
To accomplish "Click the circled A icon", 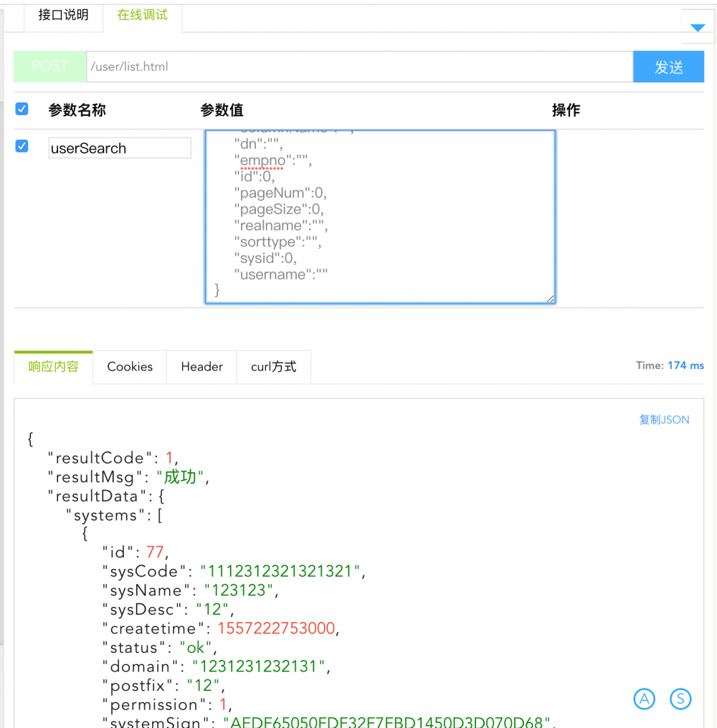I will tap(644, 699).
